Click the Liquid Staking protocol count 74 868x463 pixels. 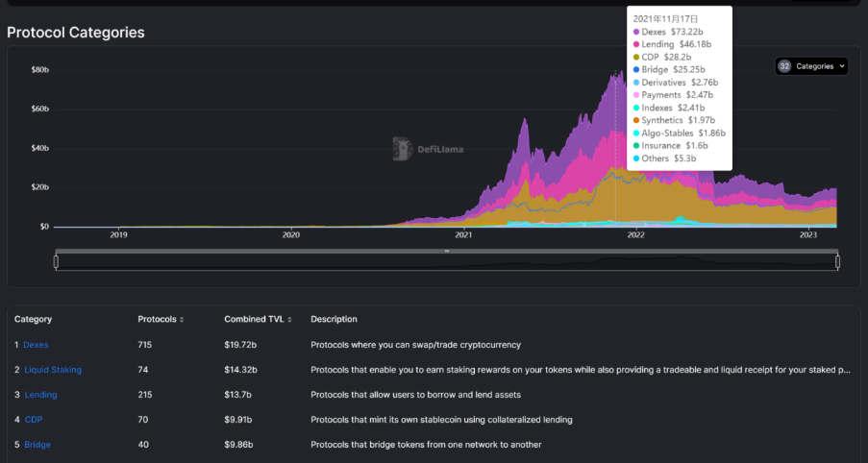[x=143, y=370]
